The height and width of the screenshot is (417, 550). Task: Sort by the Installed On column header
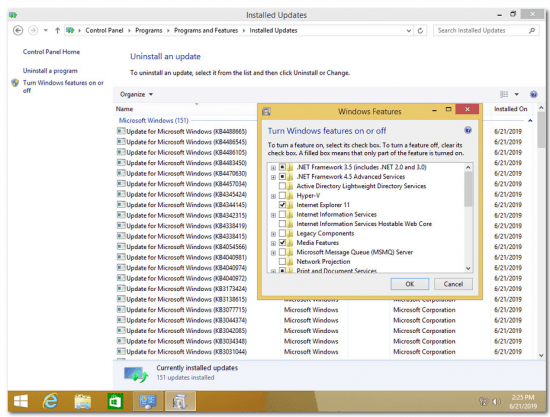[510, 109]
